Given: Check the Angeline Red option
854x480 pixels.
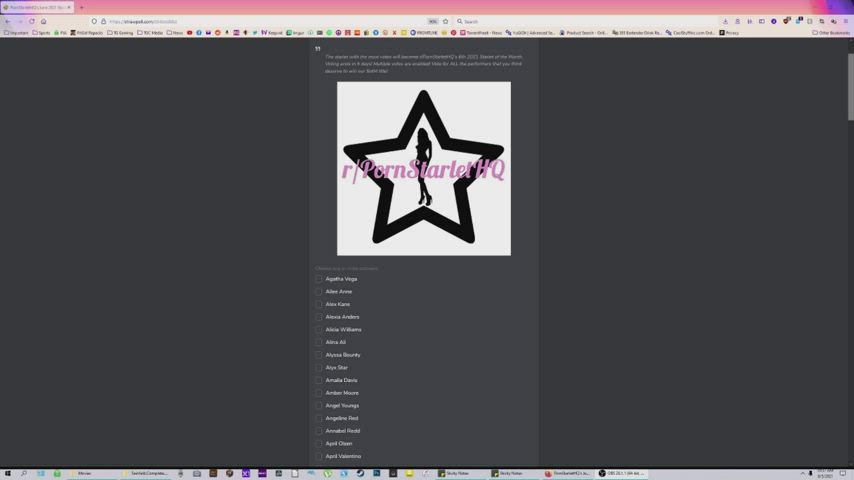Looking at the screenshot, I should click(x=319, y=418).
